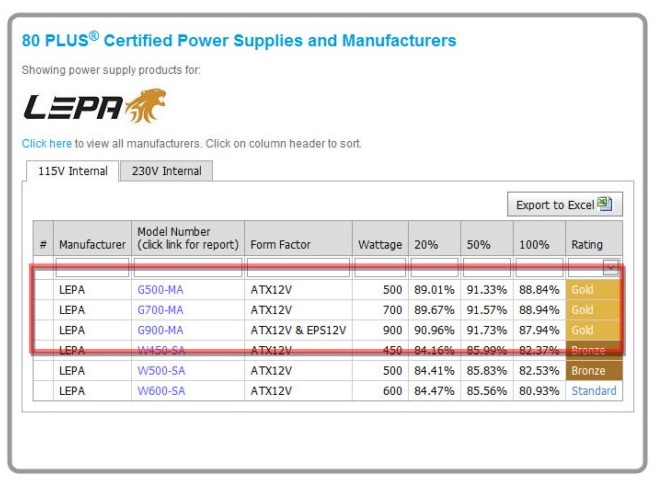Sort by the Form Factor column header
Viewport: 657px width, 483px height.
point(298,238)
